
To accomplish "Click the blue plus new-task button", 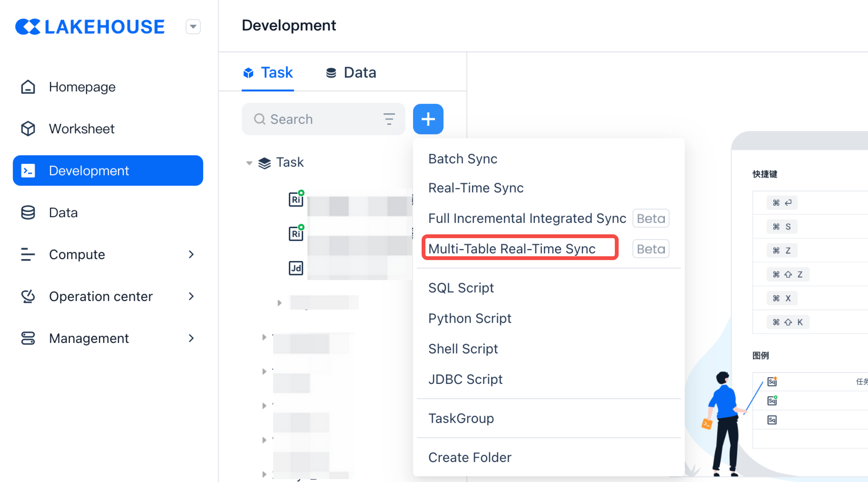I will [x=428, y=119].
